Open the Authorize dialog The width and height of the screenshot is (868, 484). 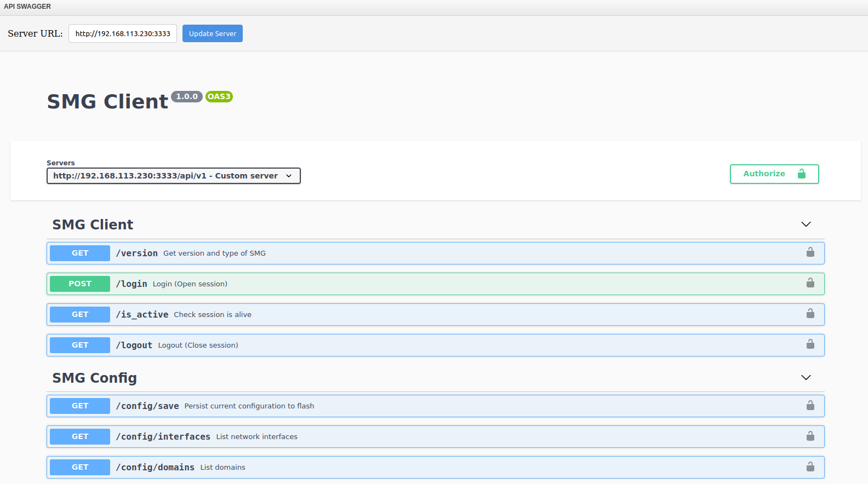point(774,174)
